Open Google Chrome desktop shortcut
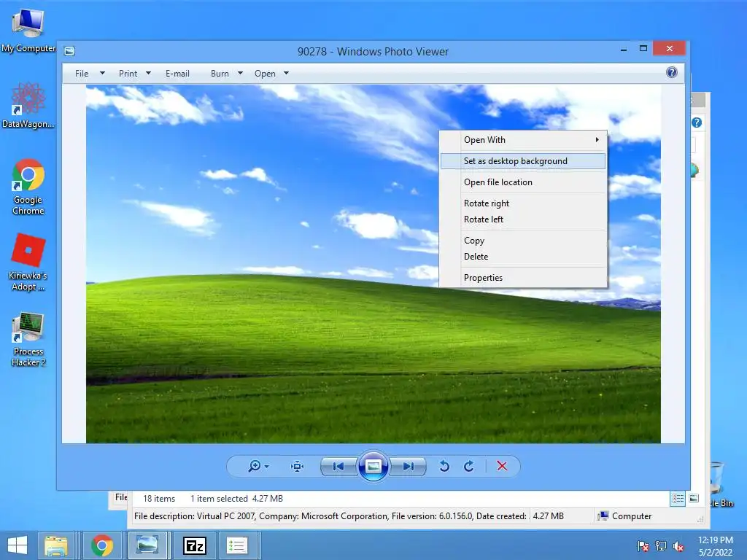This screenshot has width=747, height=560. (28, 187)
